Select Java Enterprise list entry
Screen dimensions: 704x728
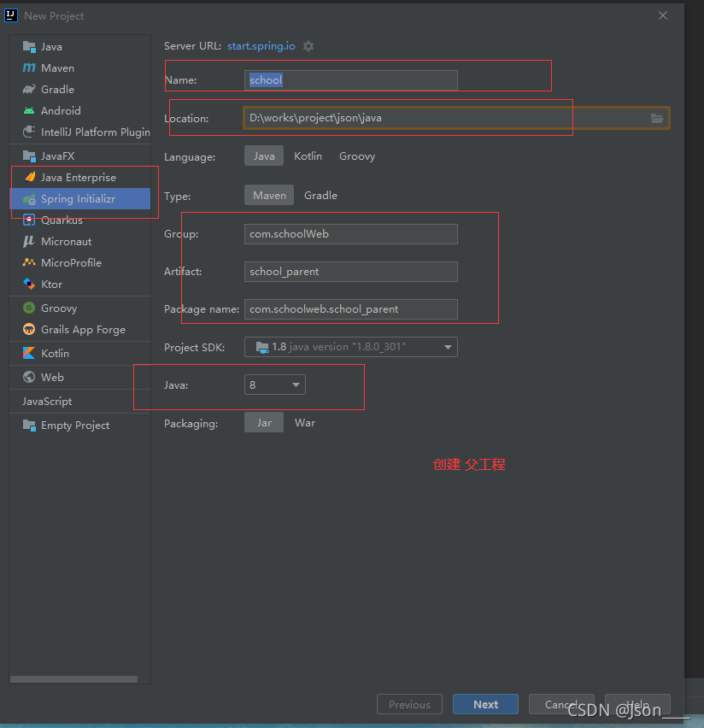[x=79, y=178]
